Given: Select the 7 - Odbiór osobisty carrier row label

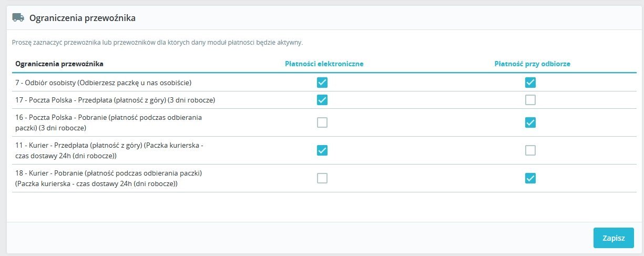Looking at the screenshot, I should coord(103,83).
